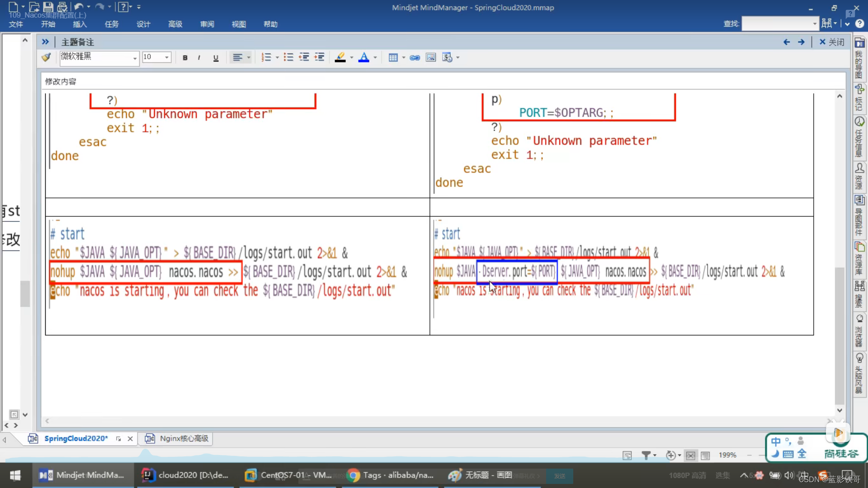Toggle bold formatting in notes toolbar
This screenshot has height=488, width=868.
click(185, 57)
